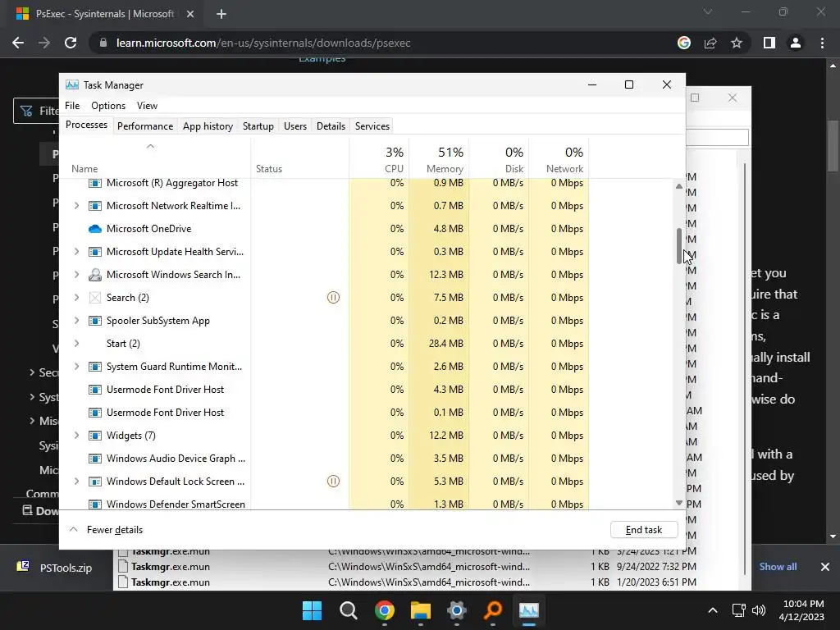This screenshot has height=630, width=840.
Task: Sort processes by the CPU column
Action: click(x=379, y=159)
